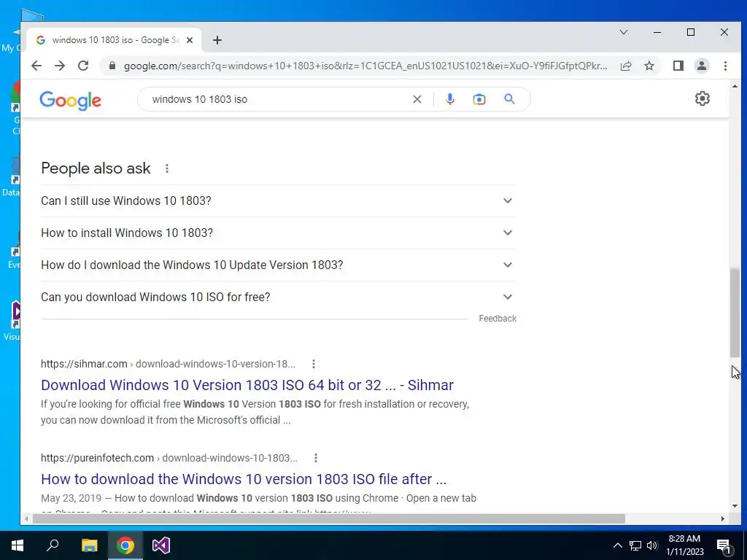Image resolution: width=747 pixels, height=560 pixels.
Task: Open the tab search chevron
Action: pyautogui.click(x=624, y=32)
